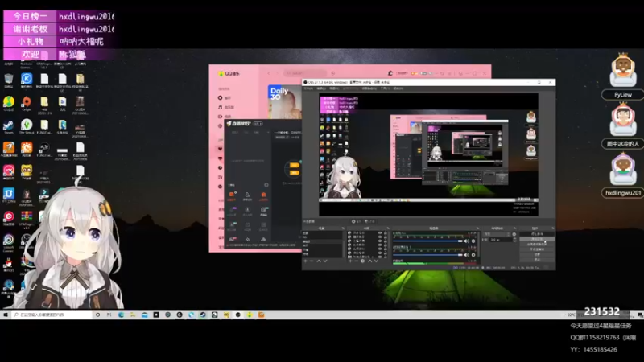Pop out the Audio Mixer dock using its header icon
644x362 pixels.
[x=477, y=228]
